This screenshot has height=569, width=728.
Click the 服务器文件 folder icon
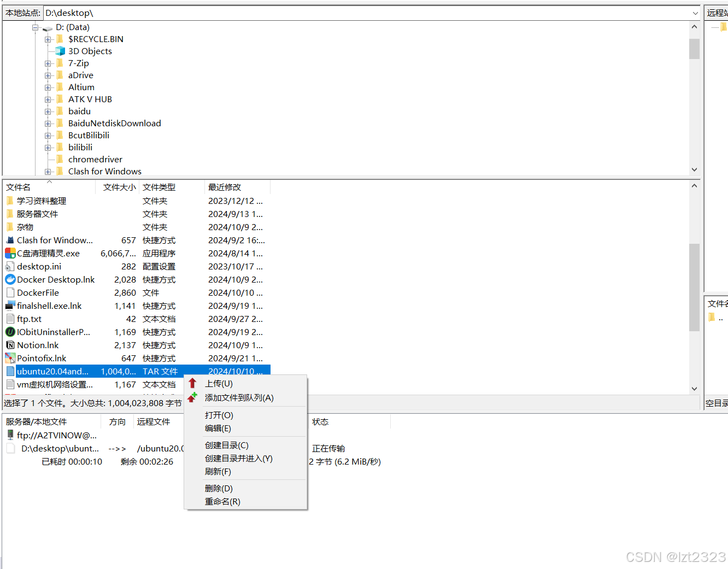10,214
